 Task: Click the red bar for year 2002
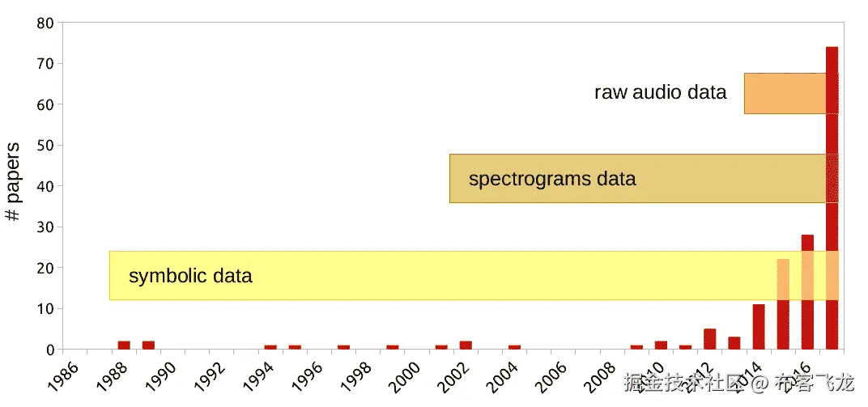[x=466, y=346]
